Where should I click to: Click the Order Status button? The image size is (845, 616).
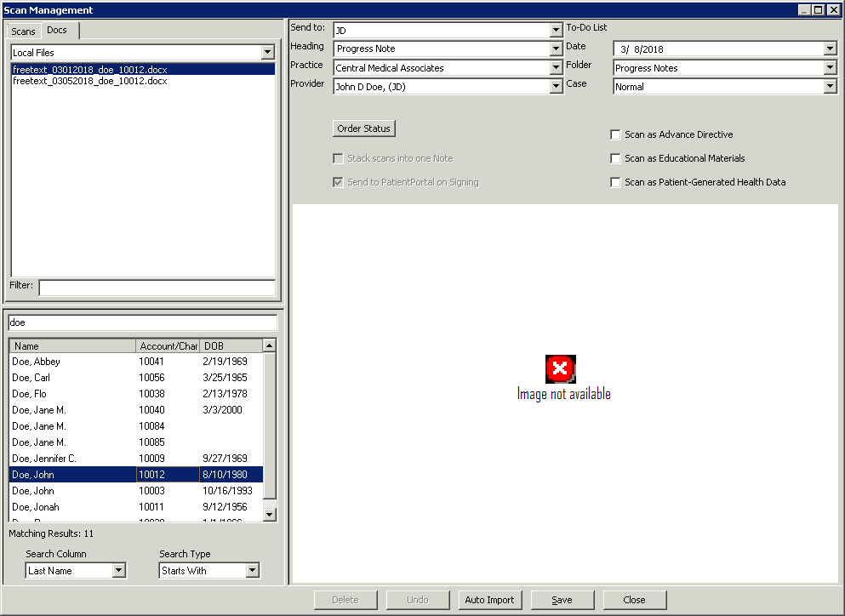pyautogui.click(x=363, y=128)
